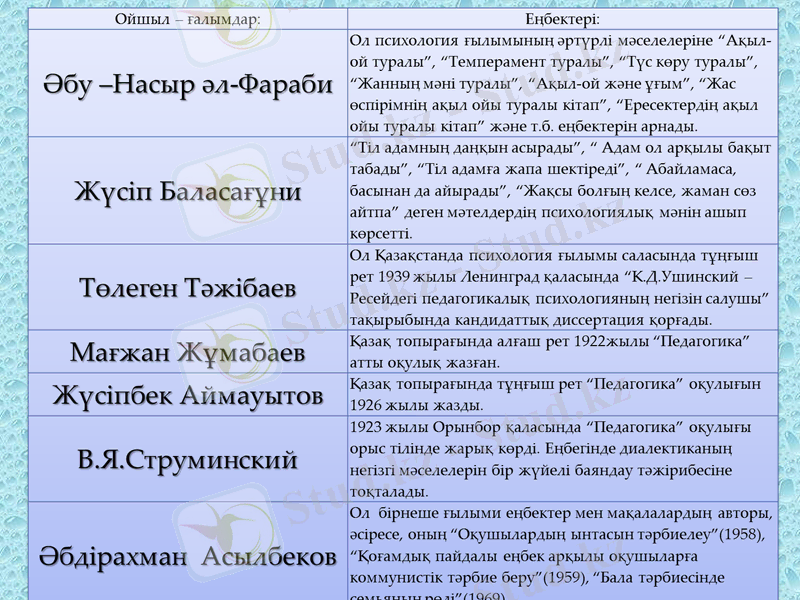
Task: Click the Жүсіпбек Аймауытов name cell
Action: pyautogui.click(x=170, y=396)
